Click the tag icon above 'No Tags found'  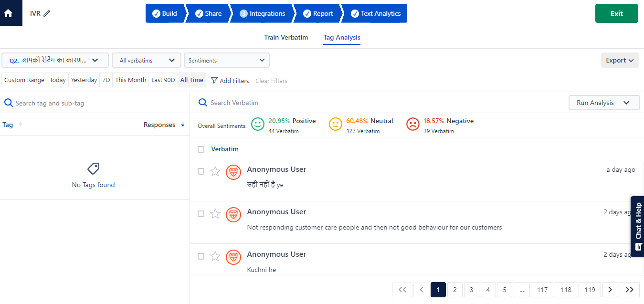(x=93, y=168)
